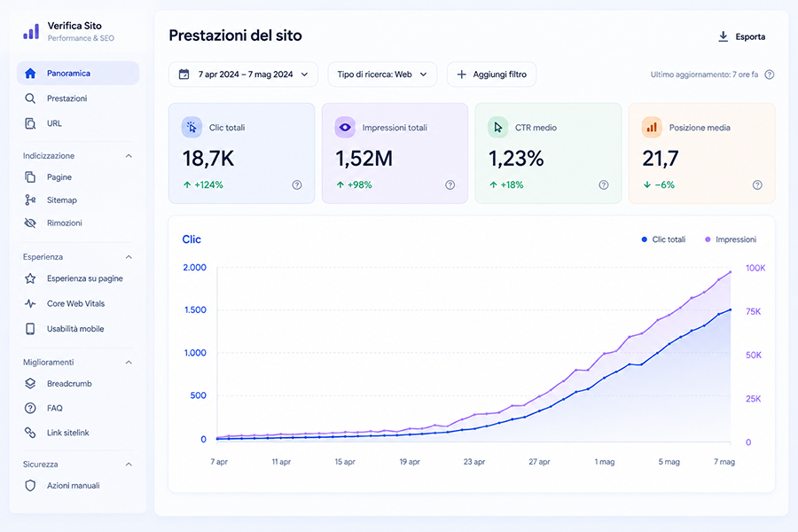Click the Clic chart title
Image resolution: width=798 pixels, height=532 pixels.
[192, 239]
